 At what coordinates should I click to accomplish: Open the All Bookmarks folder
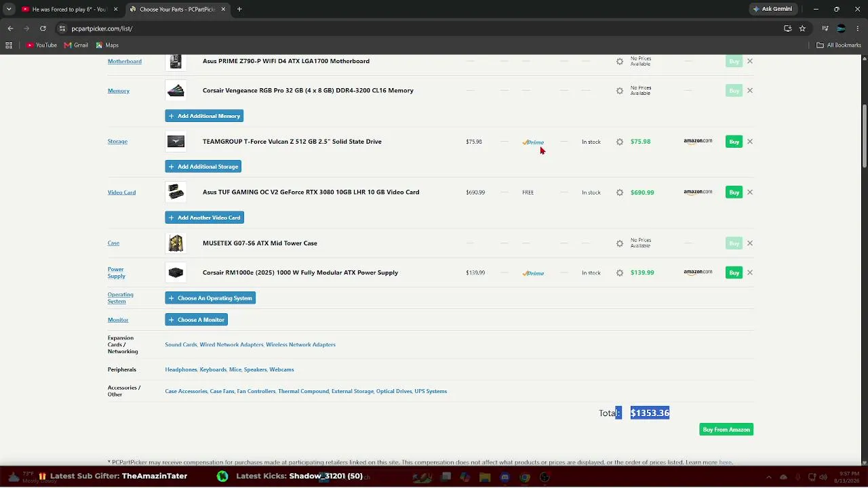point(839,45)
